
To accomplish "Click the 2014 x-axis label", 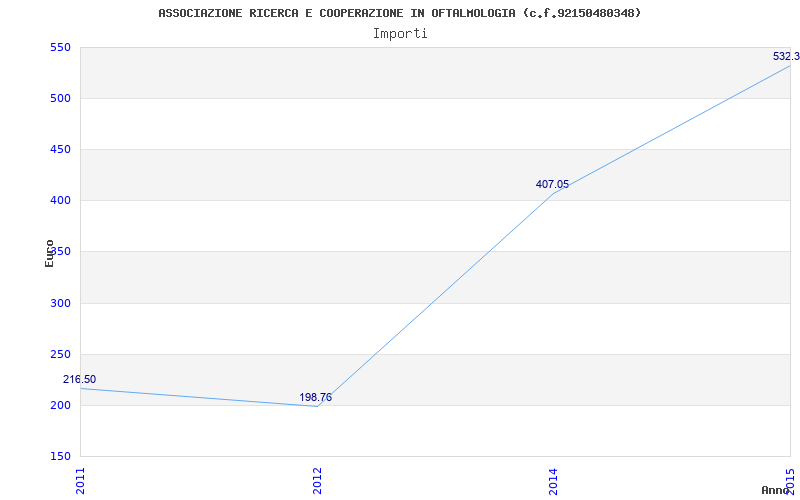I will 553,481.
